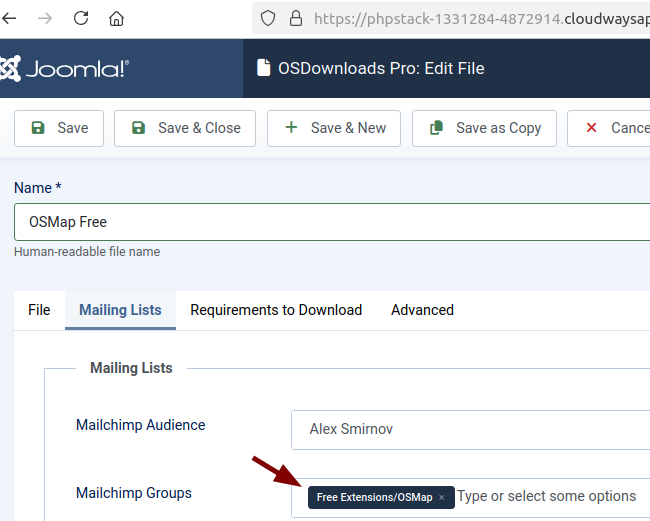Click the Mailchimp Audience label
Image resolution: width=650 pixels, height=521 pixels.
[x=141, y=425]
